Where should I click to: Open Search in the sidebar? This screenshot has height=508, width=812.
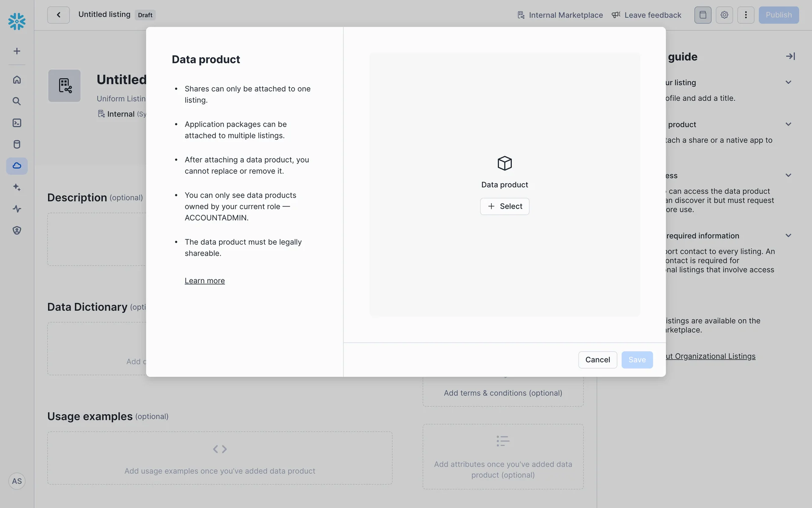(x=17, y=101)
